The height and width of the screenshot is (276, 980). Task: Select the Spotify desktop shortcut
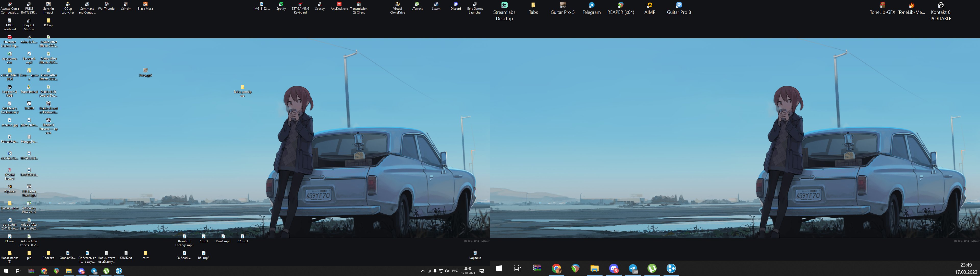(x=281, y=6)
